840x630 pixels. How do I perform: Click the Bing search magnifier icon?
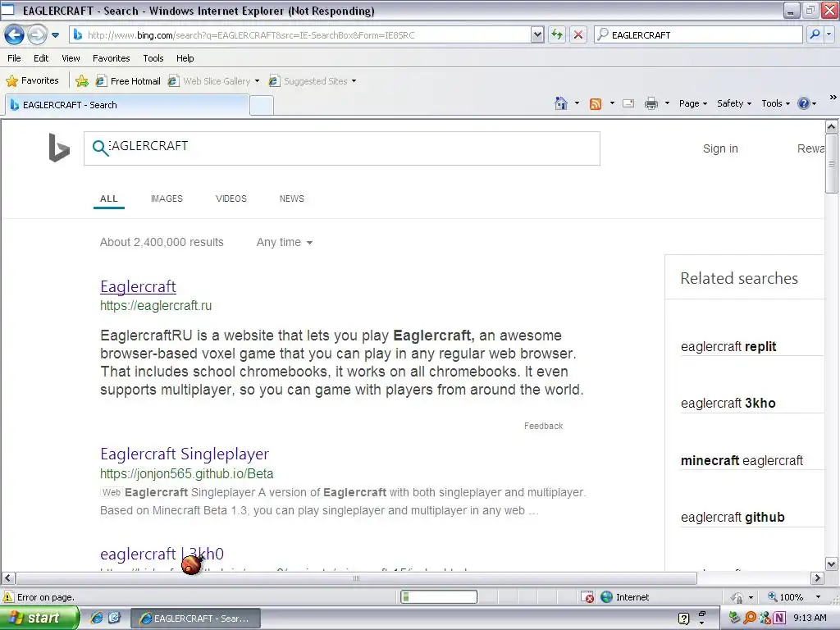pyautogui.click(x=100, y=148)
